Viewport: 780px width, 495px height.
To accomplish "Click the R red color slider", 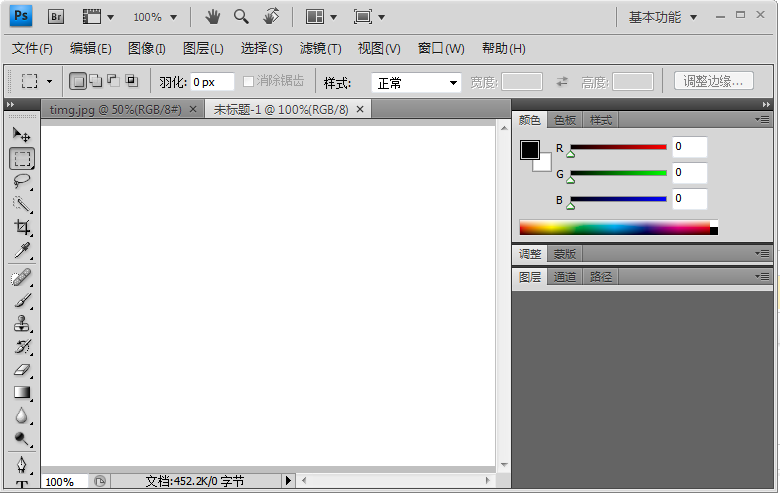I will pos(618,147).
